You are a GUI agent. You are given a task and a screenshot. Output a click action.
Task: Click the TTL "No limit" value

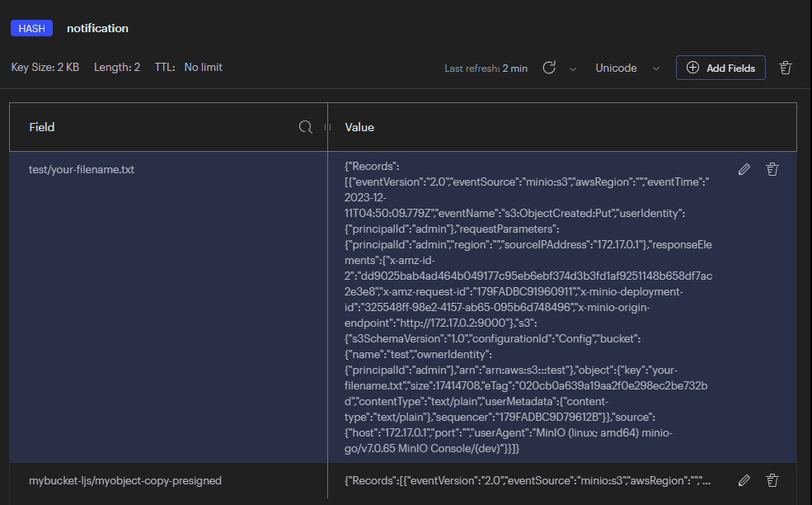pyautogui.click(x=203, y=67)
